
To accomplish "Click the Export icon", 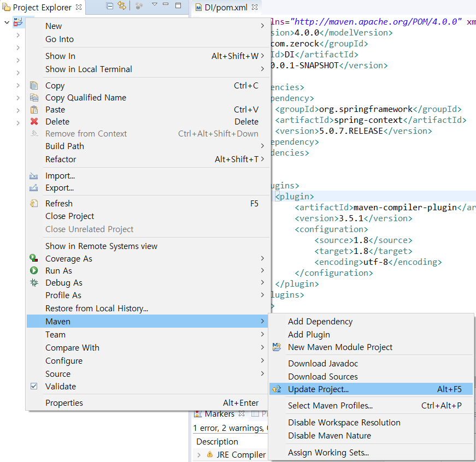I will coord(34,188).
